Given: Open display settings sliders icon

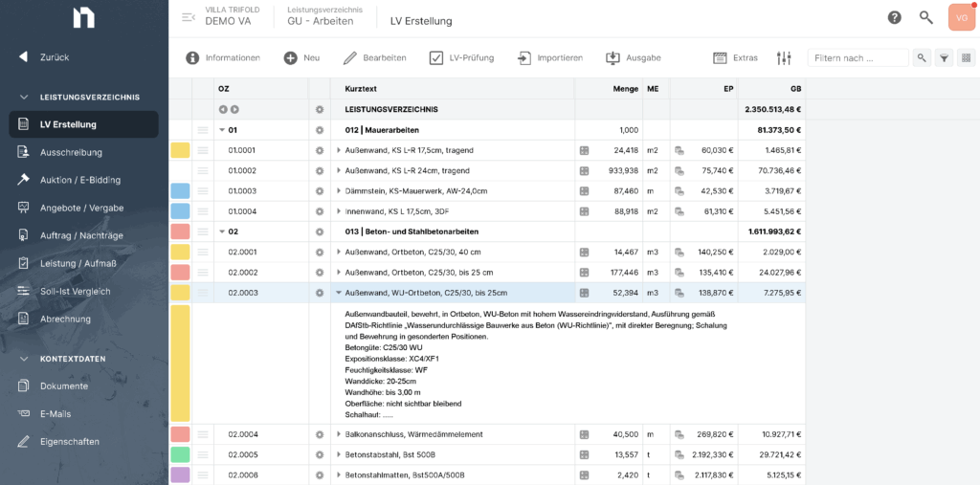Looking at the screenshot, I should pos(784,58).
